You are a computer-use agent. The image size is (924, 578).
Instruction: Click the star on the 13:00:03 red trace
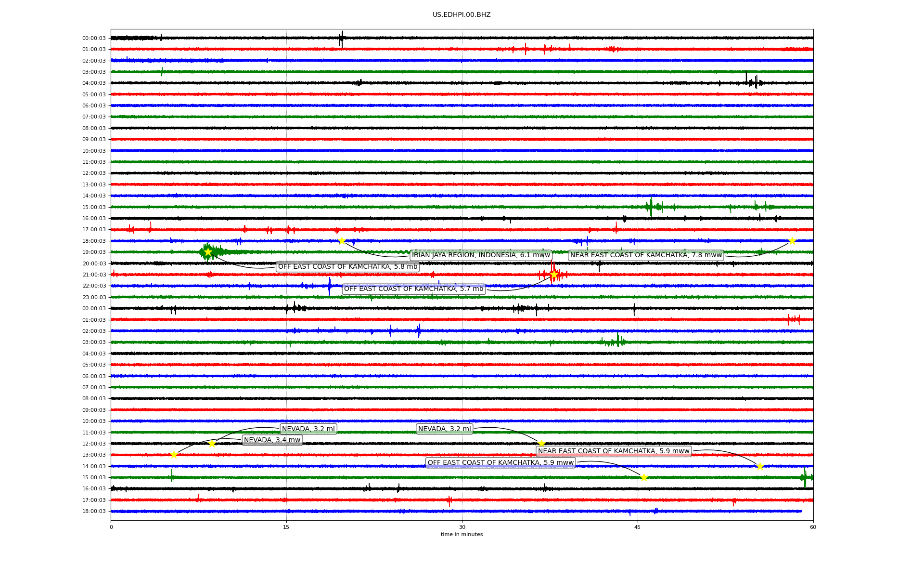point(174,455)
